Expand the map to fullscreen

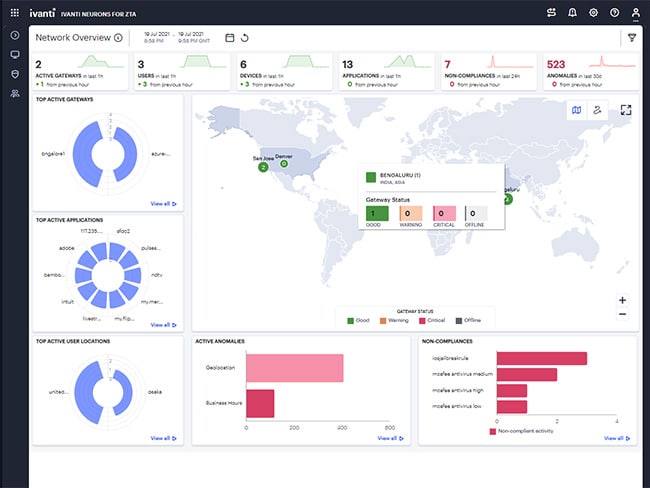[626, 110]
